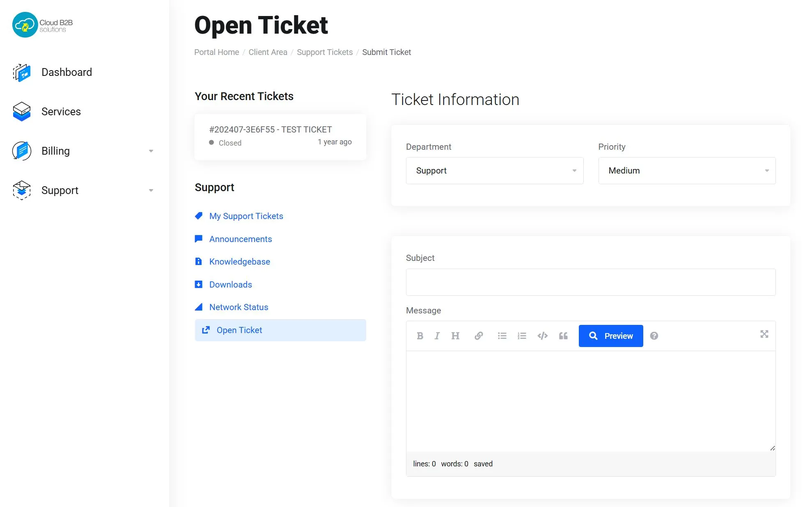812x507 pixels.
Task: Open Dashboard from the sidebar
Action: 67,72
